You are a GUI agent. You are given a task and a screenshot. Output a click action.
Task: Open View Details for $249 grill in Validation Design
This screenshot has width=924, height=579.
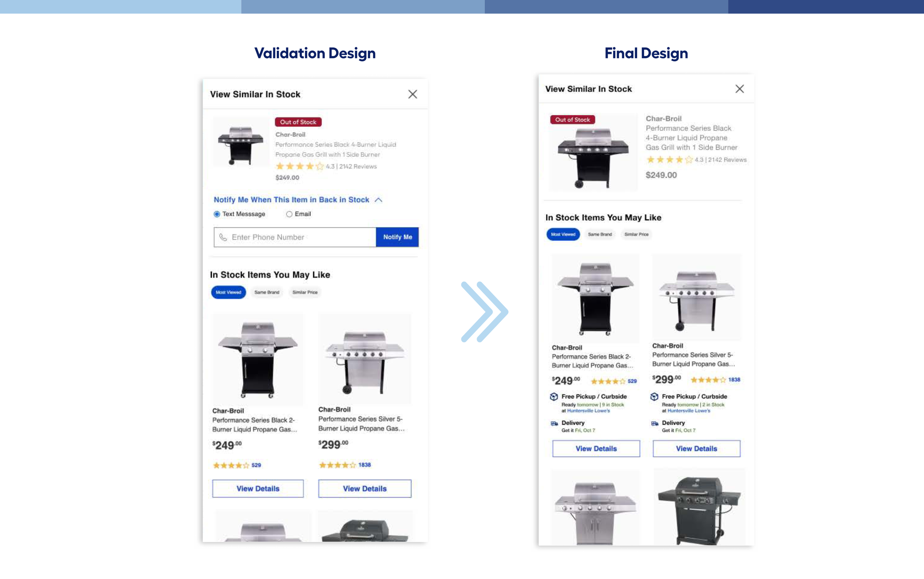(x=258, y=489)
